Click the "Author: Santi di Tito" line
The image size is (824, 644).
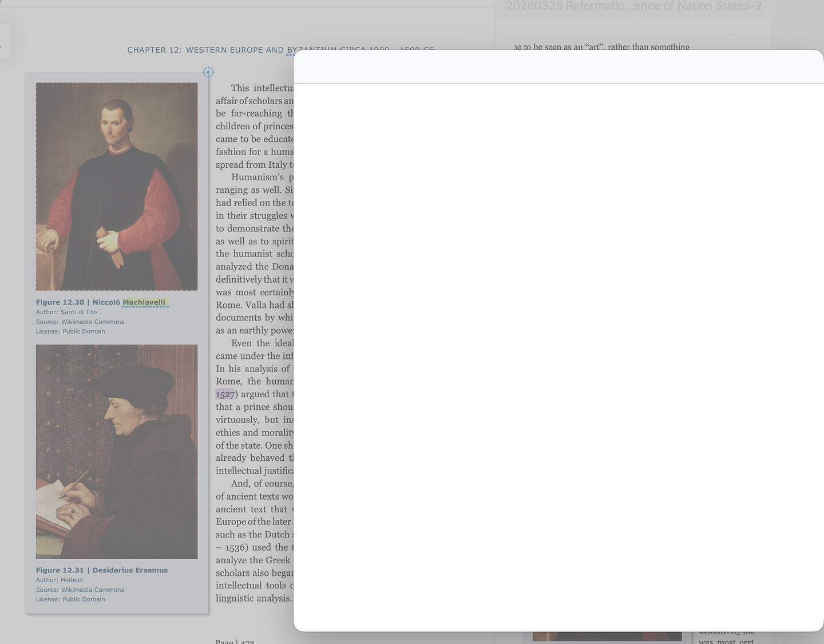[66, 312]
